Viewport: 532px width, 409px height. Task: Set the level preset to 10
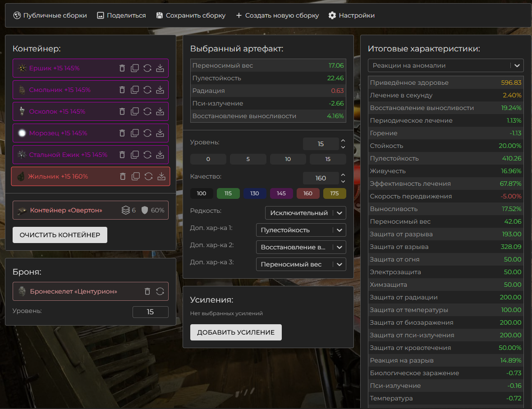point(288,159)
